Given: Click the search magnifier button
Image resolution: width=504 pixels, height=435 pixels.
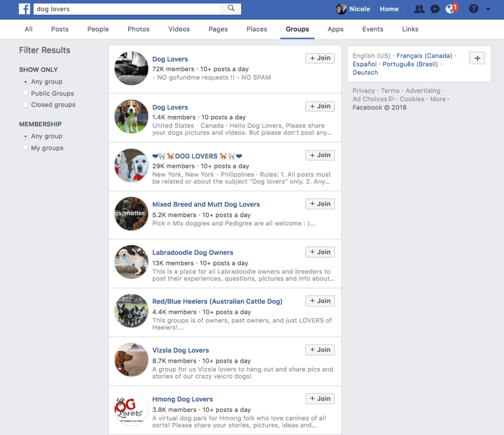Looking at the screenshot, I should click(x=231, y=9).
